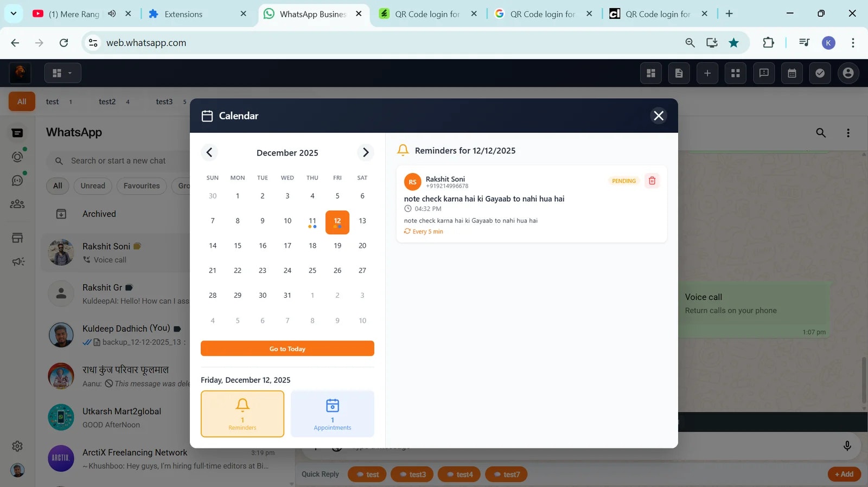868x487 pixels.
Task: Select the All chat filter chip
Action: pyautogui.click(x=58, y=185)
